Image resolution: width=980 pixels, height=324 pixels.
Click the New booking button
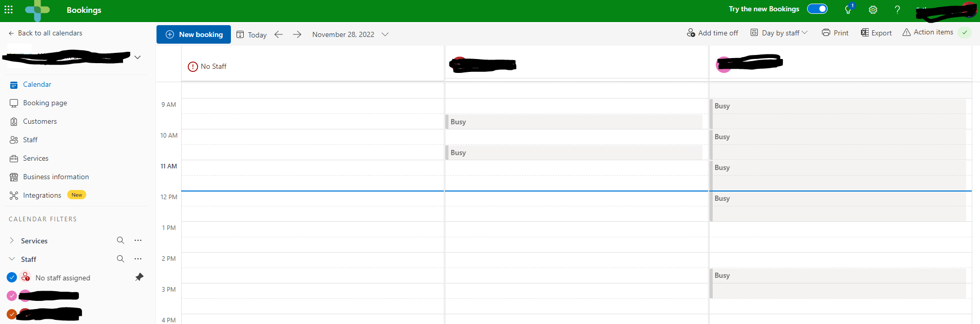pyautogui.click(x=193, y=34)
